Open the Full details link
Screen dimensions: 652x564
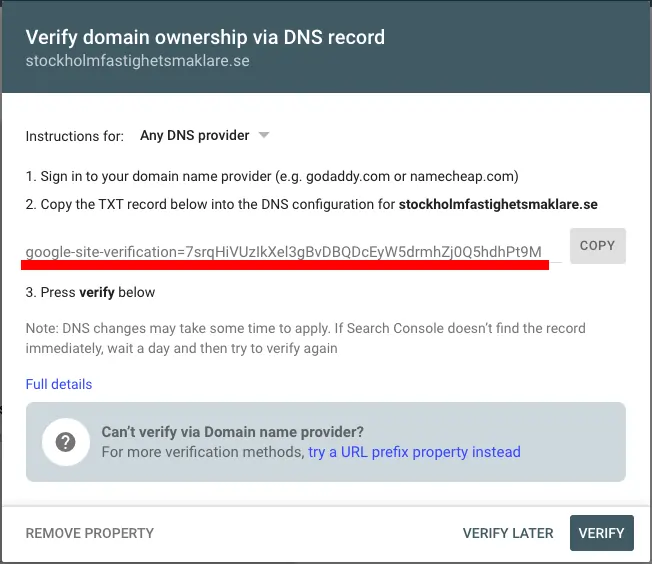pos(59,384)
